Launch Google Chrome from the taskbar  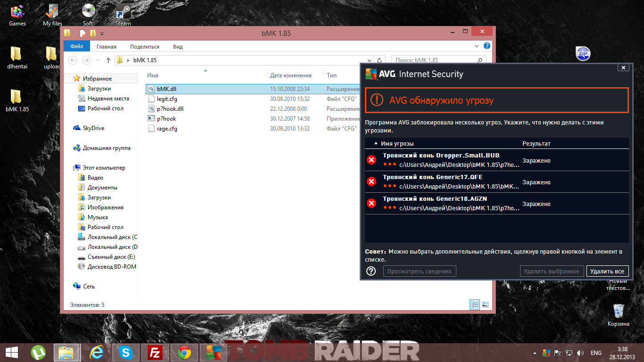pos(184,352)
